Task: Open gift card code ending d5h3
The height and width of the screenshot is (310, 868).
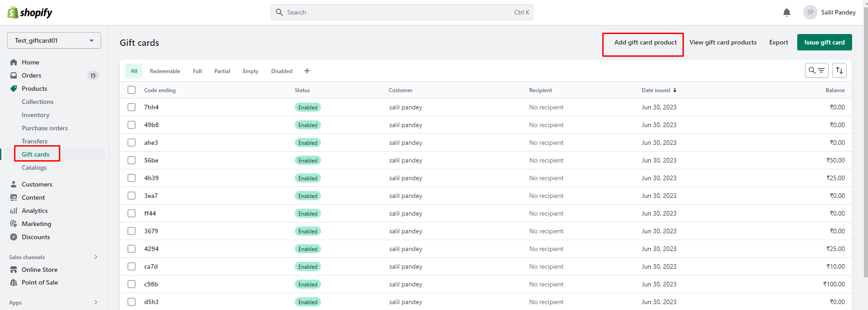Action: [x=151, y=302]
